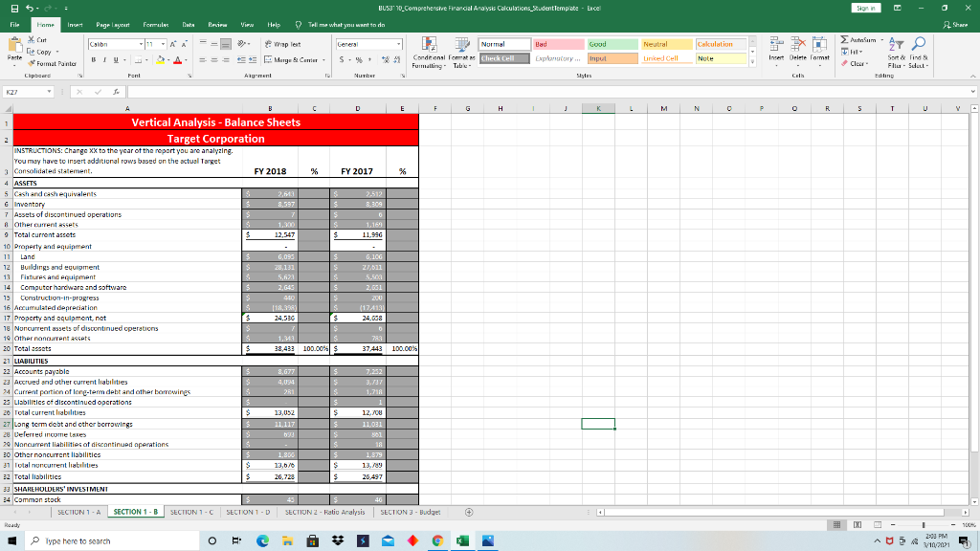Open the Name Box K27 dropdown
The image size is (980, 551).
point(49,92)
